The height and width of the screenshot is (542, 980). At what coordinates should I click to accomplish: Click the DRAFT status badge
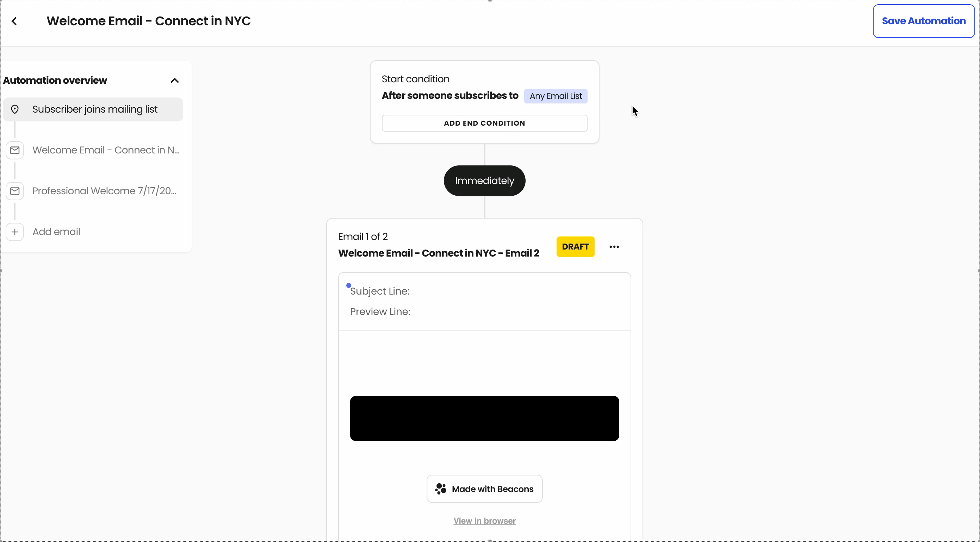click(575, 247)
